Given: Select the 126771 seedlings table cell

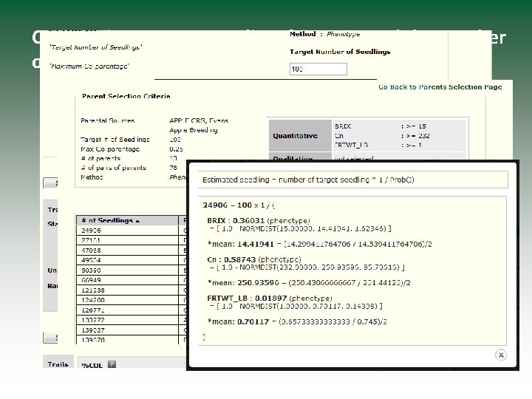Looking at the screenshot, I should click(x=128, y=310).
